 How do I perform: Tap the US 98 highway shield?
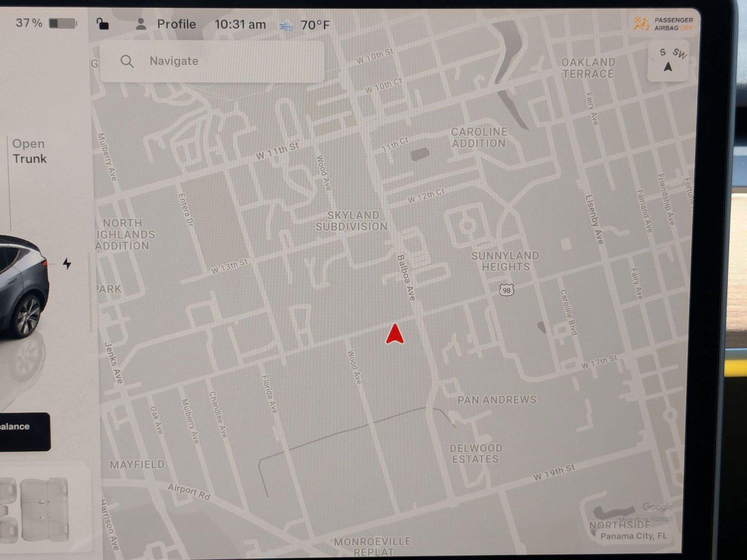click(x=506, y=290)
